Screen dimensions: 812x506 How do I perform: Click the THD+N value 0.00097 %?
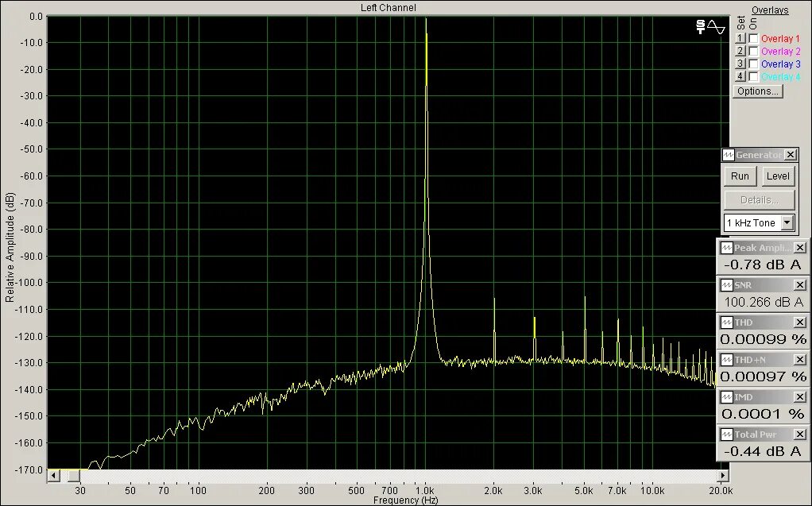(764, 377)
